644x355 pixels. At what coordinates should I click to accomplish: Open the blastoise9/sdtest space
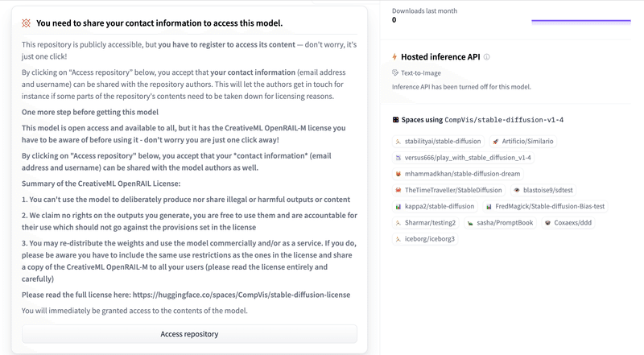click(x=543, y=190)
